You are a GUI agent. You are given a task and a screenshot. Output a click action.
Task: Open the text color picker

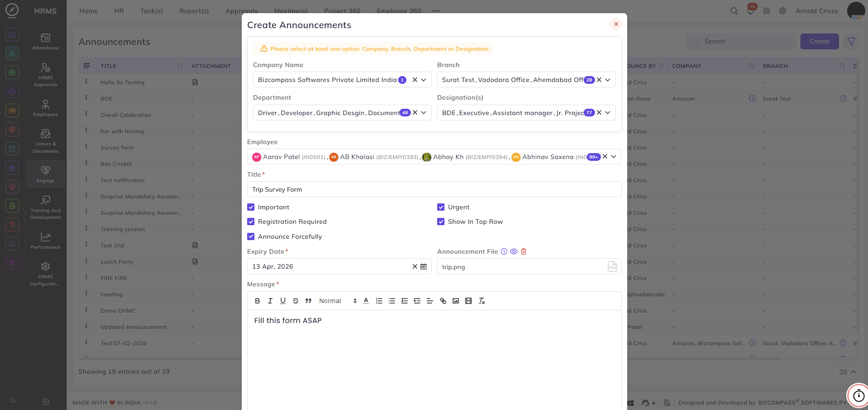(366, 301)
